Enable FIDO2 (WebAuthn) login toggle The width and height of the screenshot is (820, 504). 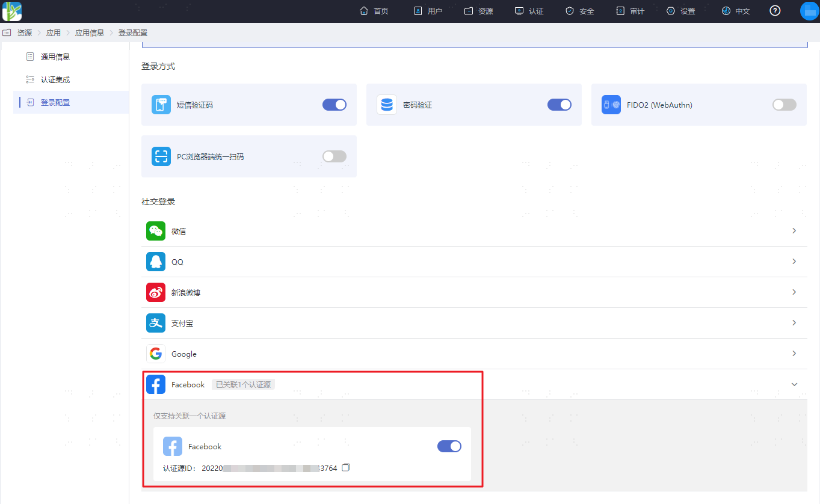tap(785, 105)
